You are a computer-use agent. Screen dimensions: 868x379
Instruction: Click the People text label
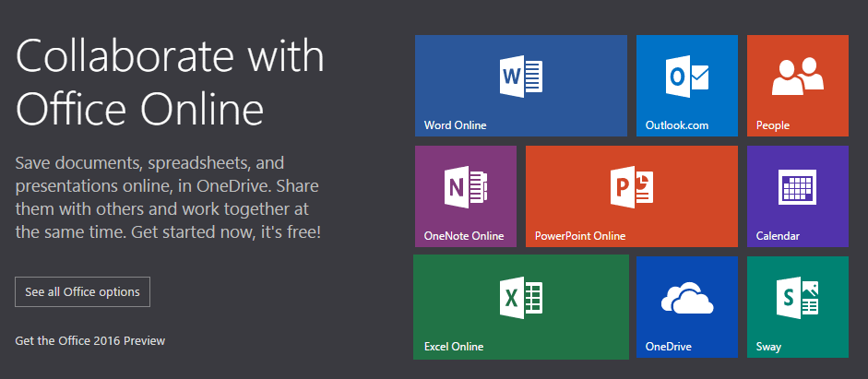pyautogui.click(x=773, y=125)
